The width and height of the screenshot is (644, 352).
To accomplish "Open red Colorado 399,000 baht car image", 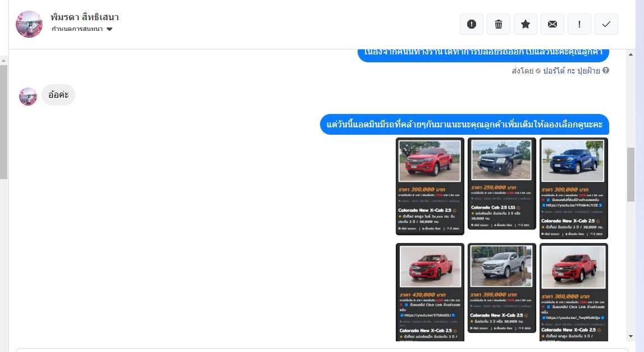I will [430, 186].
